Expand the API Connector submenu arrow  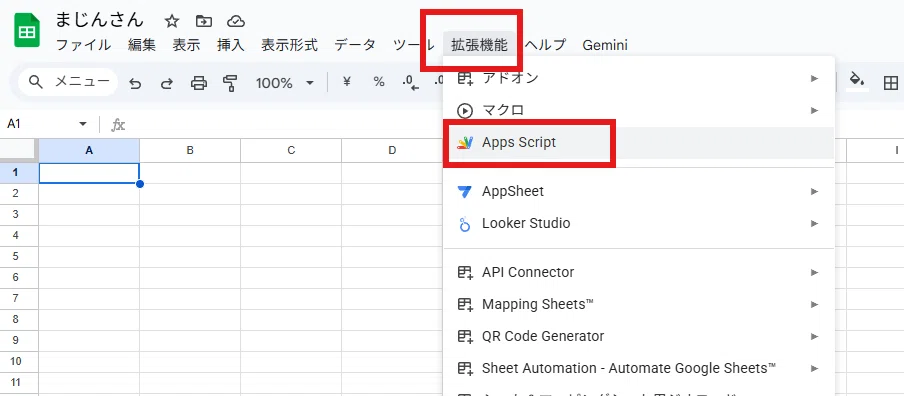(x=814, y=272)
